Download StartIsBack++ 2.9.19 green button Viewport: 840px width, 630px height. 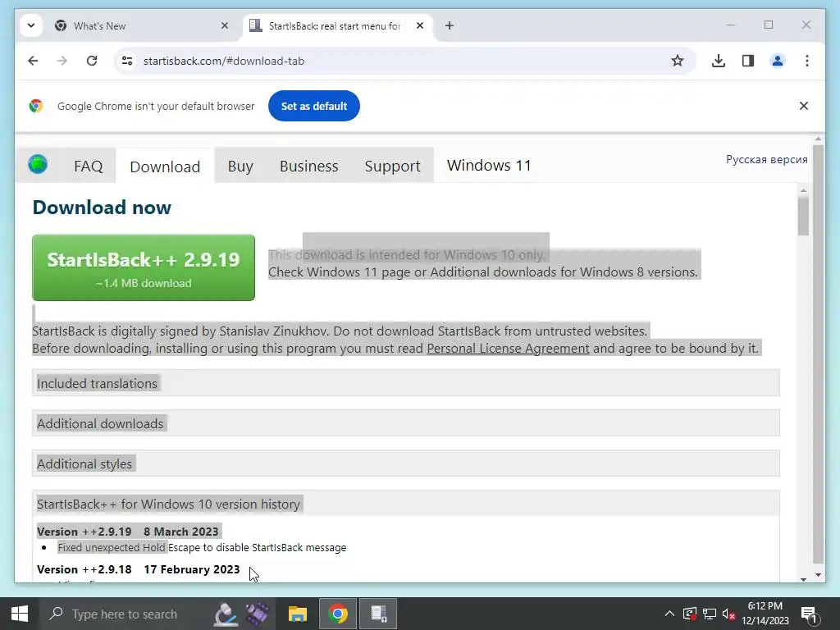144,268
